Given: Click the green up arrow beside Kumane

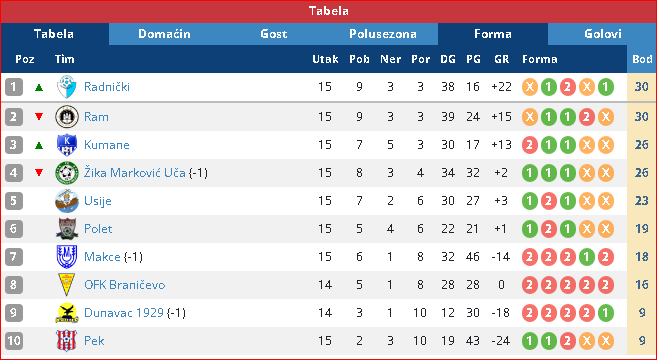Looking at the screenshot, I should click(x=39, y=145).
